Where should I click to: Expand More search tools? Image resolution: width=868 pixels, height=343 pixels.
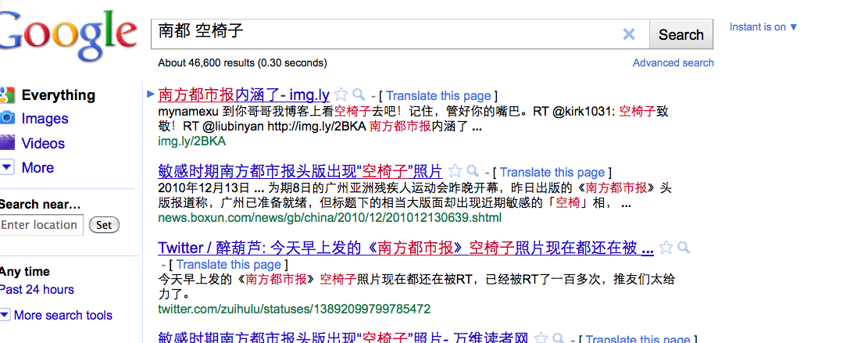pyautogui.click(x=5, y=315)
